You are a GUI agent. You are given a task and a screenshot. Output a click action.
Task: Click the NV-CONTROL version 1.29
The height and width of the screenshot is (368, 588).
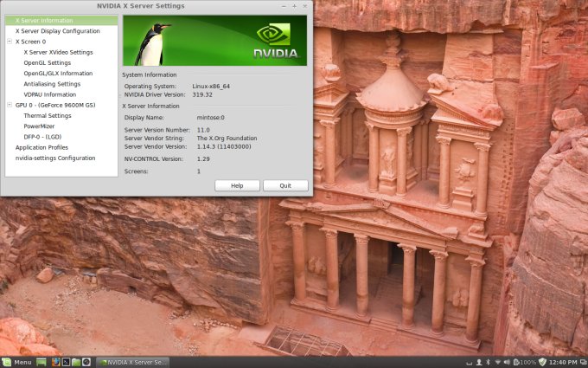[203, 158]
